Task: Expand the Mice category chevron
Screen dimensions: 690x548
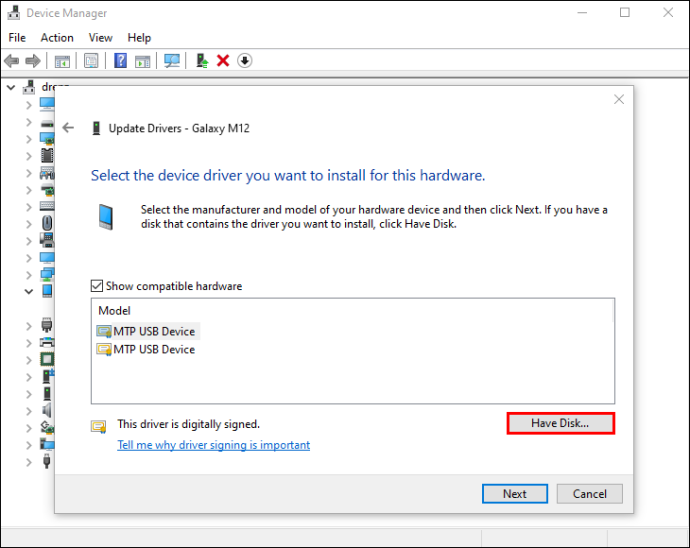Action: [x=29, y=224]
